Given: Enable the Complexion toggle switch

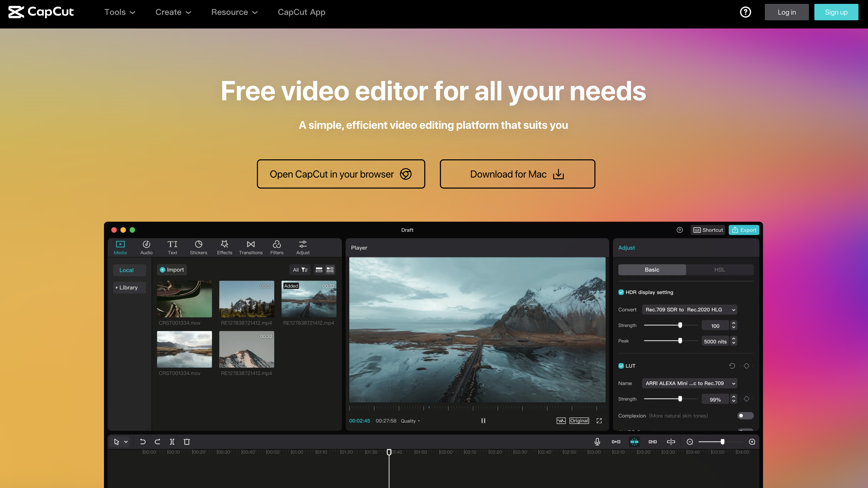Looking at the screenshot, I should pos(745,416).
